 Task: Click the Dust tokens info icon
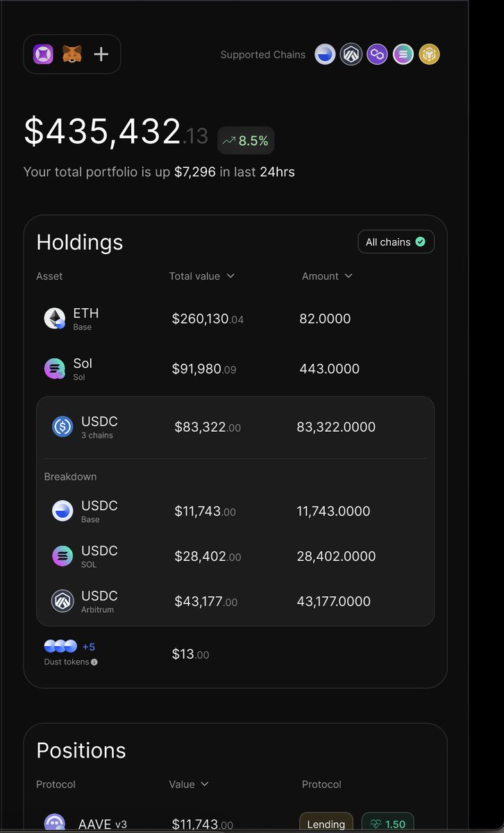click(x=94, y=662)
